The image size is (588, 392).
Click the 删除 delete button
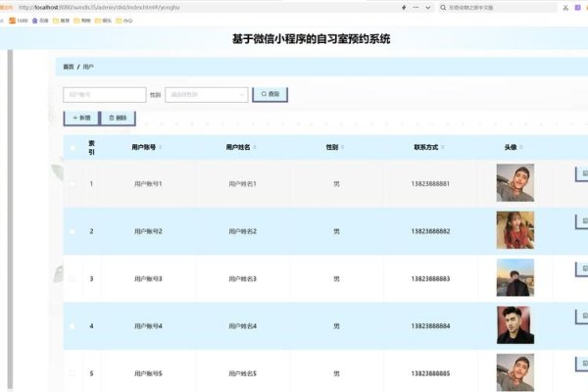coord(119,119)
